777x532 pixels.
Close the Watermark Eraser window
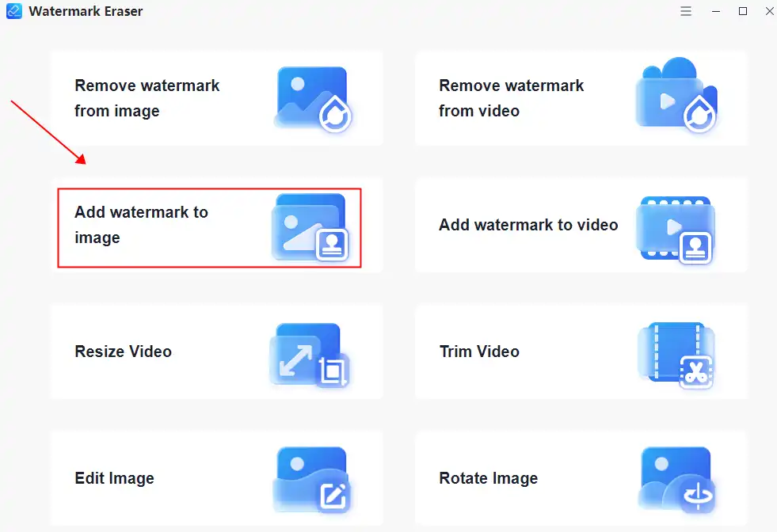[770, 11]
